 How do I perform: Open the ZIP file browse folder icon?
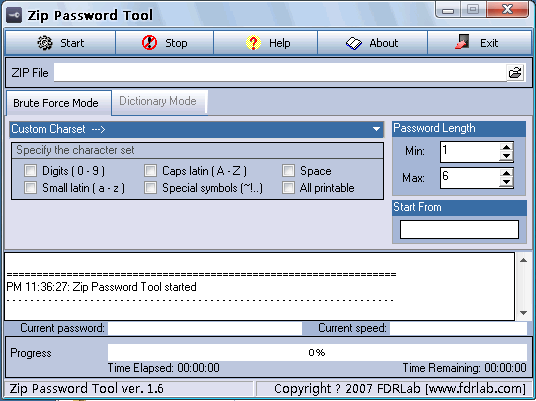tap(515, 72)
